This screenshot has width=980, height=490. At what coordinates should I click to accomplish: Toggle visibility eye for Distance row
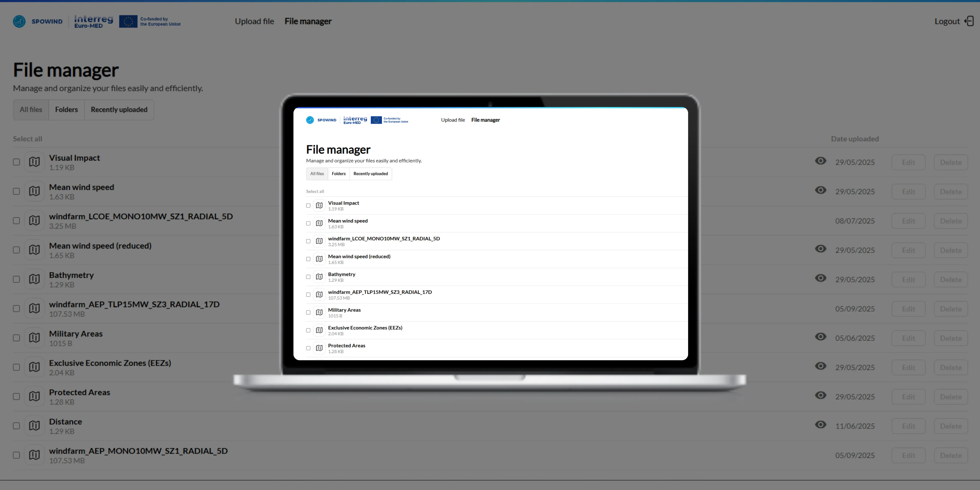pyautogui.click(x=821, y=424)
